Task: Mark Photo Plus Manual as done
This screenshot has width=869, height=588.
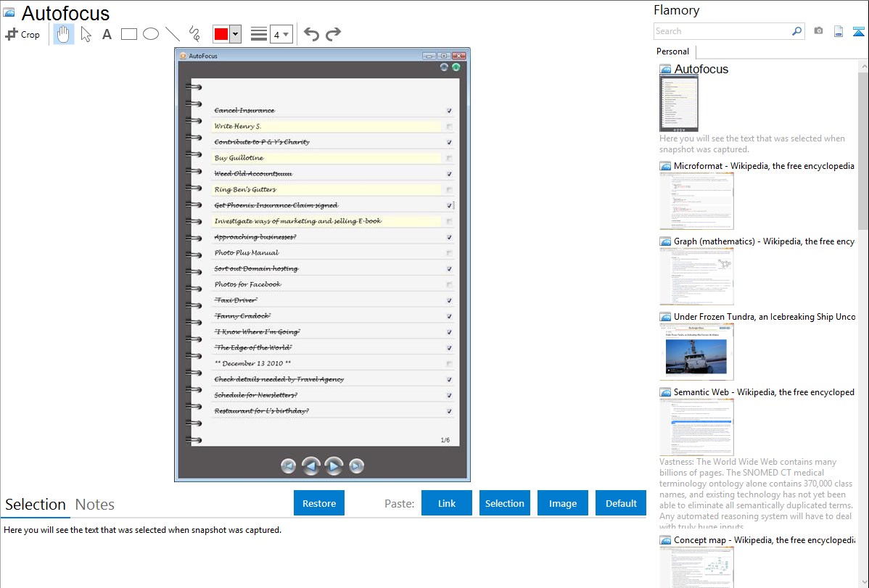Action: (449, 253)
